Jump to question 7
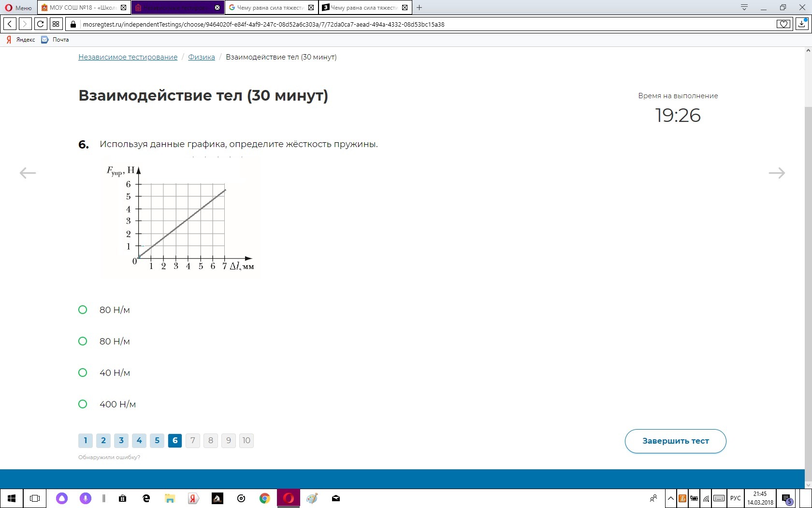Image resolution: width=812 pixels, height=508 pixels. [193, 440]
